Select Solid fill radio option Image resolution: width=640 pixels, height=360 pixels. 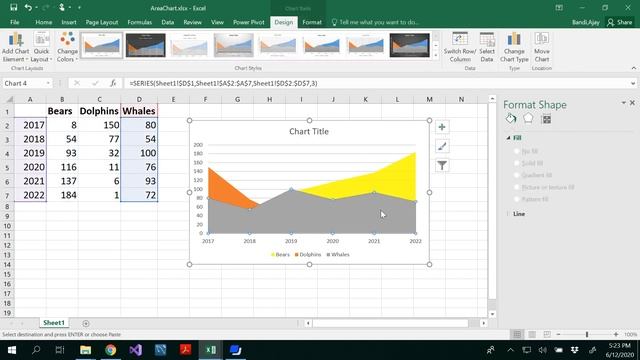point(517,163)
